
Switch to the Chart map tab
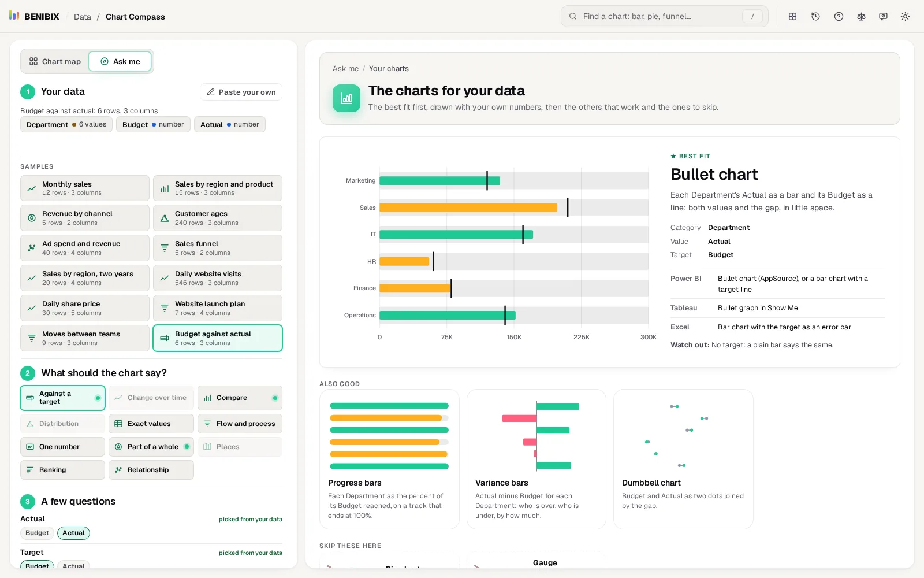(55, 62)
